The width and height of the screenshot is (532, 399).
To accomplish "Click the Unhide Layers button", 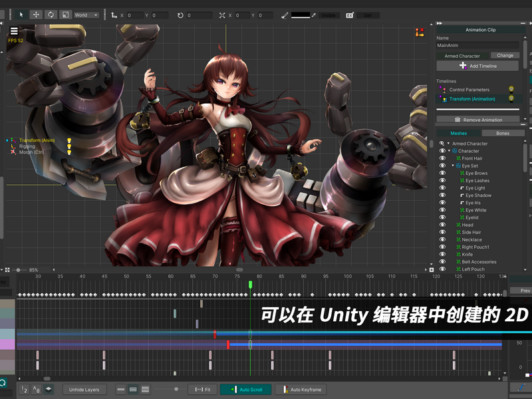I will coord(84,390).
